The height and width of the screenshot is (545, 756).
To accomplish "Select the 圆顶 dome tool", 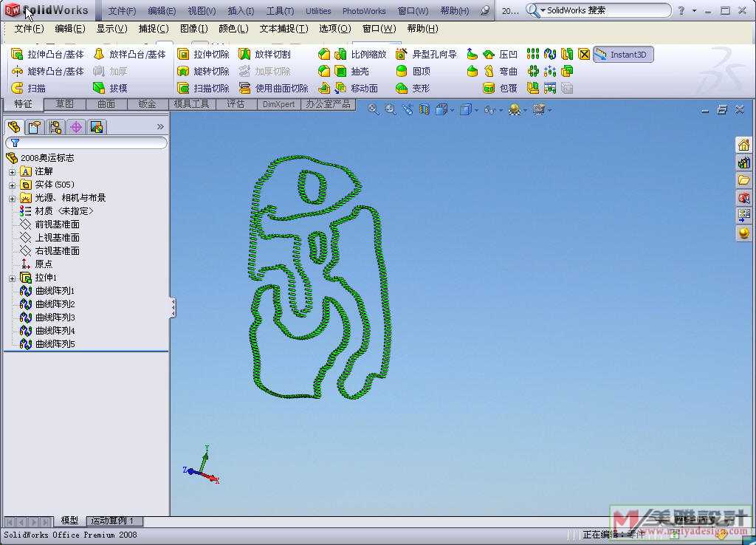I will [x=413, y=72].
